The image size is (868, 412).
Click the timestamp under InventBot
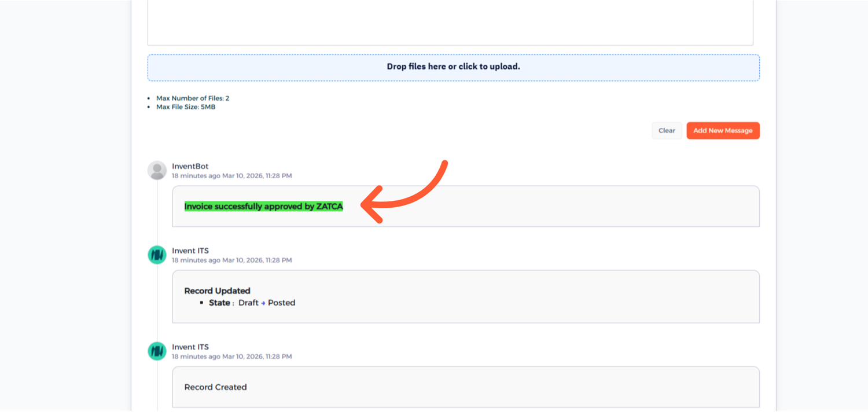tap(231, 176)
